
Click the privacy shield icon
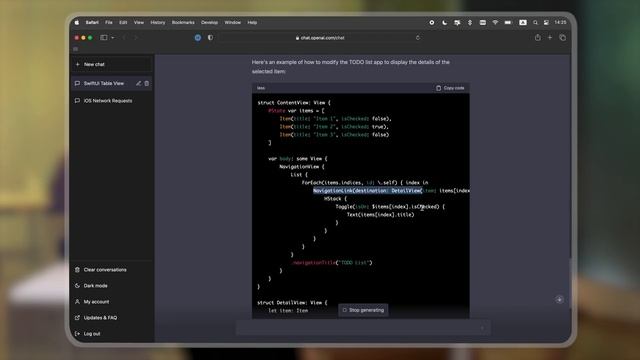point(210,38)
